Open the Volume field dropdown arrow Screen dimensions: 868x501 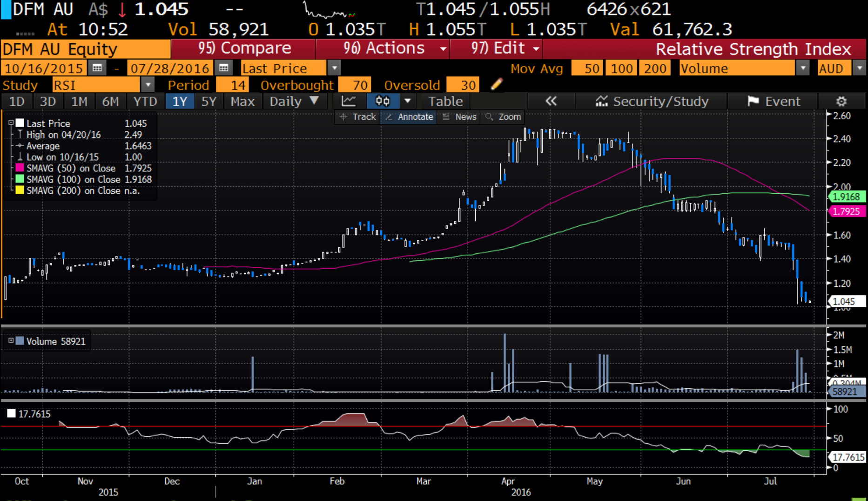click(803, 68)
